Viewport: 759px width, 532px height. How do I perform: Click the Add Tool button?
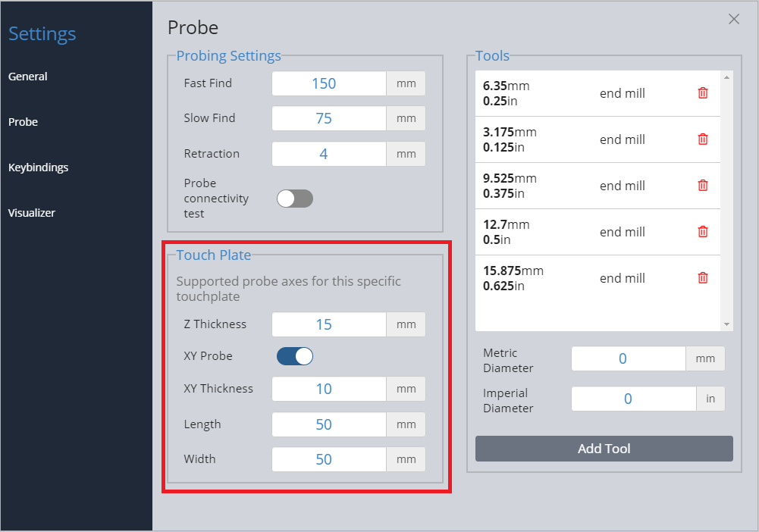coord(604,449)
